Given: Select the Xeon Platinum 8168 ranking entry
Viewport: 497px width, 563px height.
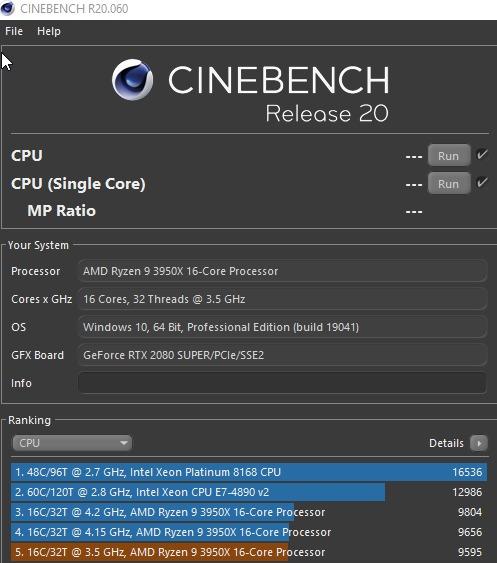Looking at the screenshot, I should (x=249, y=472).
